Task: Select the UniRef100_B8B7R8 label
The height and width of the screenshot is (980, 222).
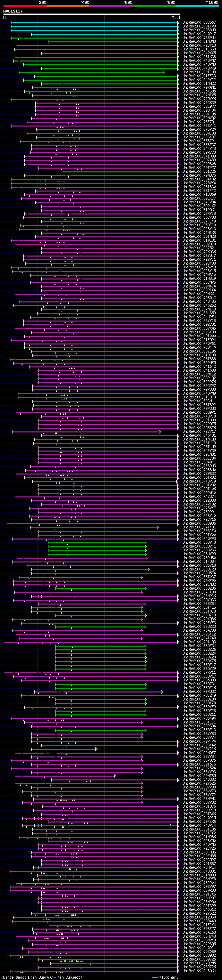Action: click(199, 569)
